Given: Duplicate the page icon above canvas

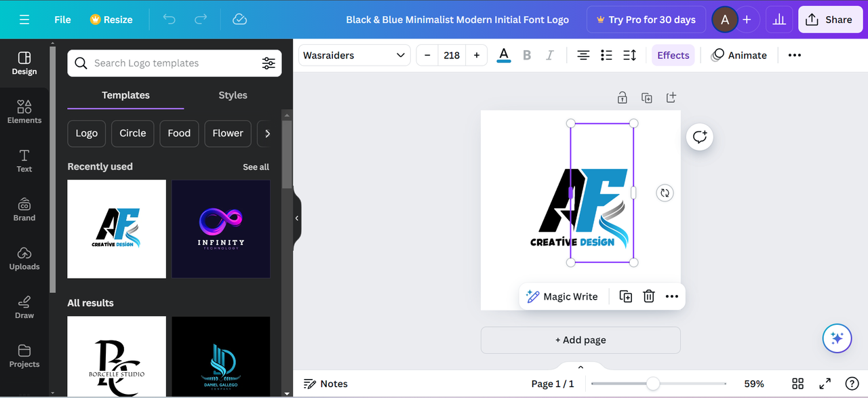Looking at the screenshot, I should coord(646,98).
